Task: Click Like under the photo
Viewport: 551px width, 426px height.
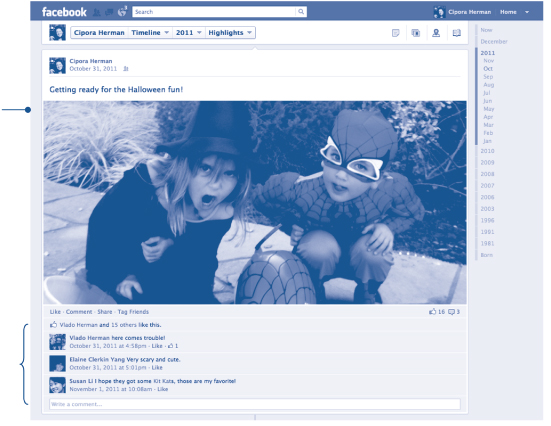Action: pos(55,312)
